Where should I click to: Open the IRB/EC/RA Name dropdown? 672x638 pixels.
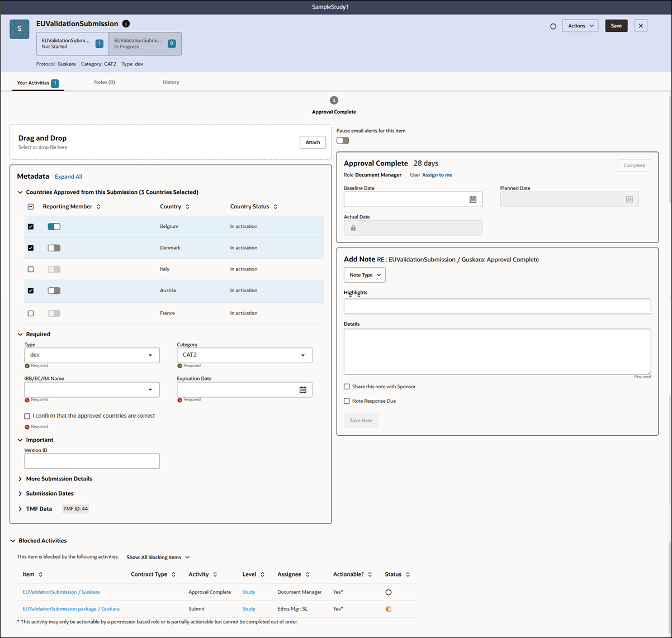(150, 389)
